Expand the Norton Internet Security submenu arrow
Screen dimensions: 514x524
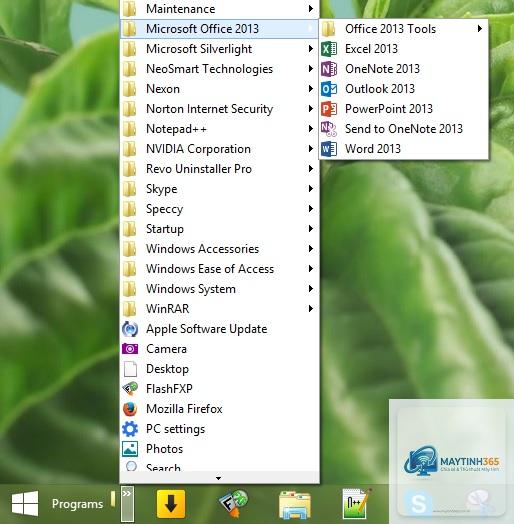coord(311,109)
